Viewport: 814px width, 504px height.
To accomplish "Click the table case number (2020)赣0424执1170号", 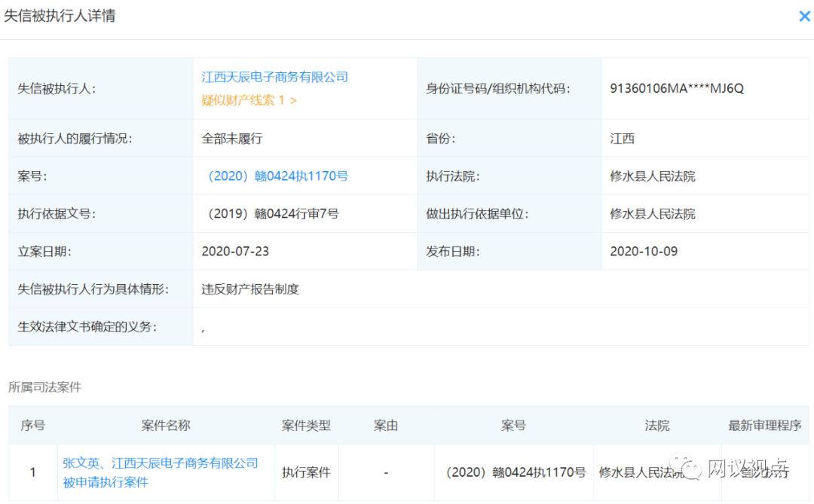I will (513, 472).
